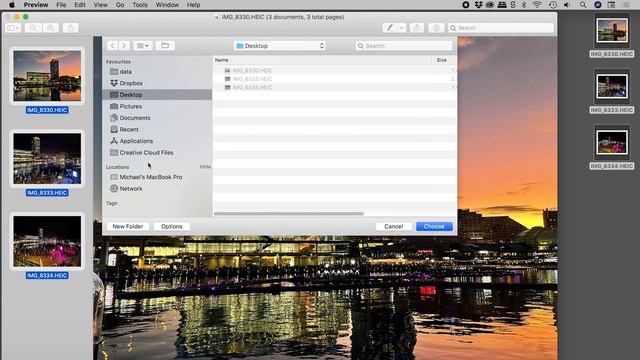Click IMG_8330.HEIC in the file list
The height and width of the screenshot is (360, 640).
click(335, 70)
